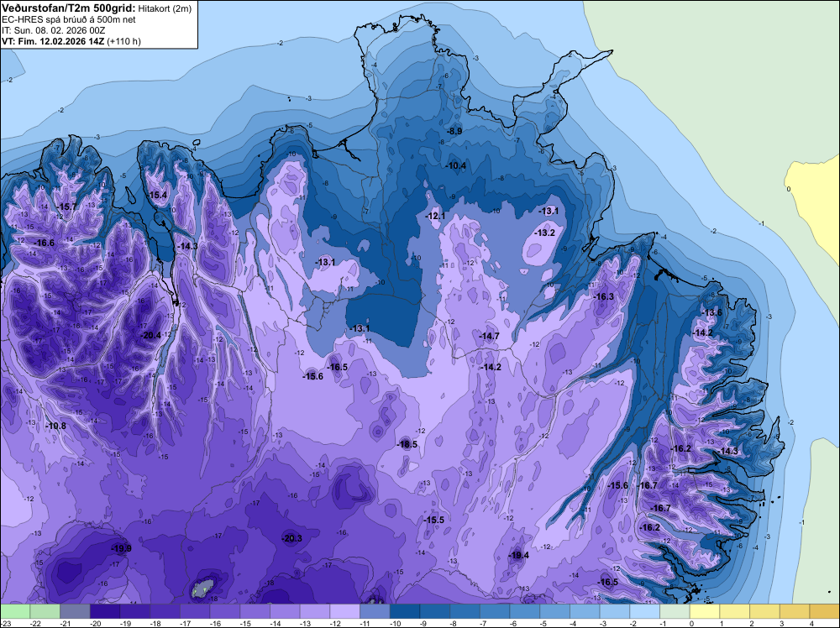Select the -14.7 temperature label
Image resolution: width=840 pixels, height=628 pixels.
489,336
